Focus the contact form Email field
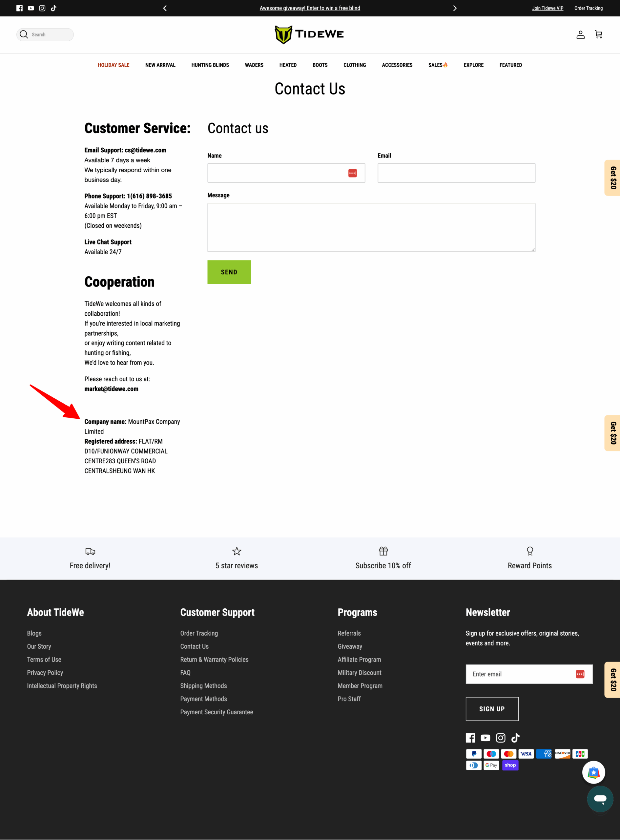 (456, 173)
